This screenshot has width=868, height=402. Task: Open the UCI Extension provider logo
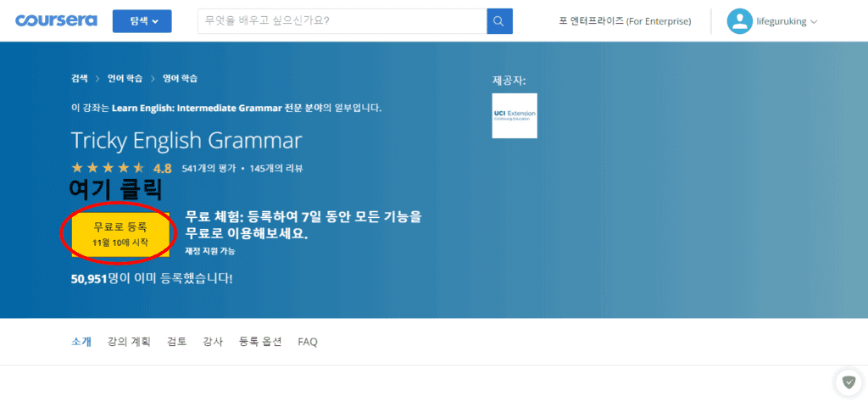515,115
